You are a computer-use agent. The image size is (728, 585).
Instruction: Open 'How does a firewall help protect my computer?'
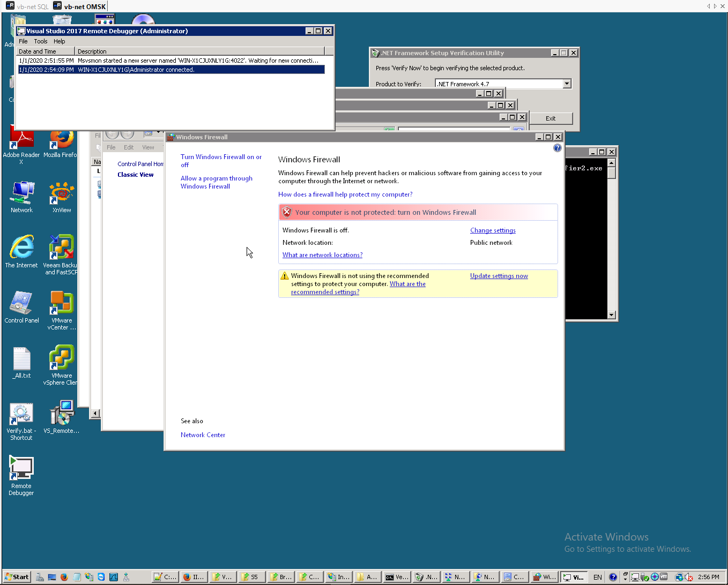pos(345,194)
